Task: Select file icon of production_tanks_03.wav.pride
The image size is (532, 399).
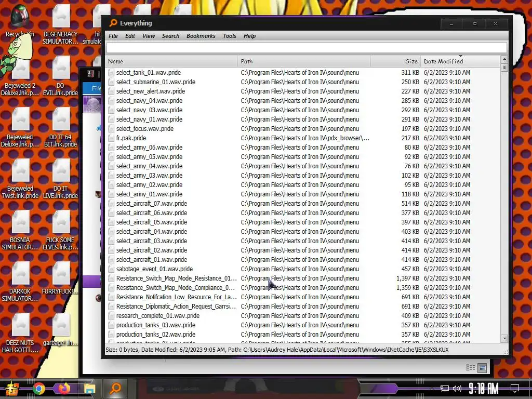Action: click(x=111, y=325)
